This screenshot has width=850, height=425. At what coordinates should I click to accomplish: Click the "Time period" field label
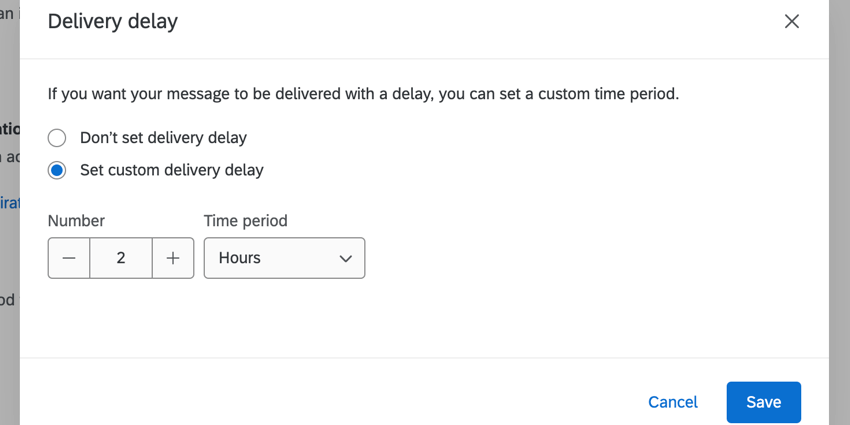(x=246, y=221)
